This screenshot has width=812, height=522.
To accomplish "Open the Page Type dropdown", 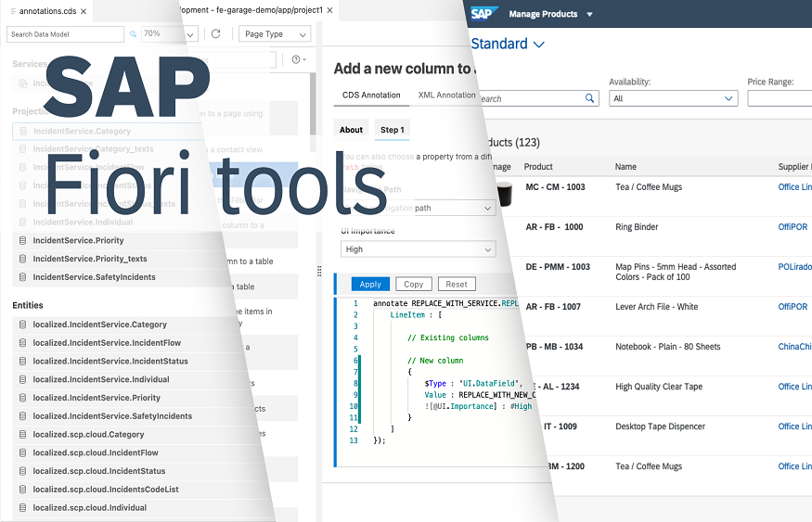I will pyautogui.click(x=275, y=34).
